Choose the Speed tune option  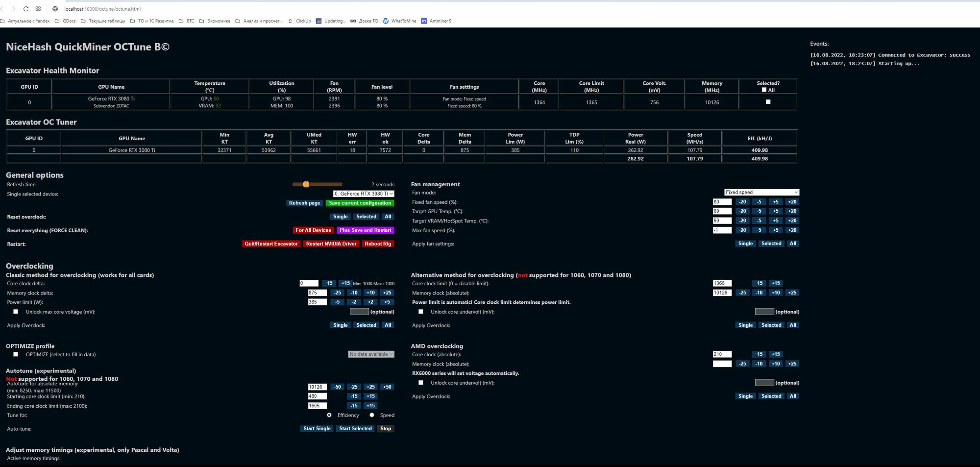click(x=372, y=415)
